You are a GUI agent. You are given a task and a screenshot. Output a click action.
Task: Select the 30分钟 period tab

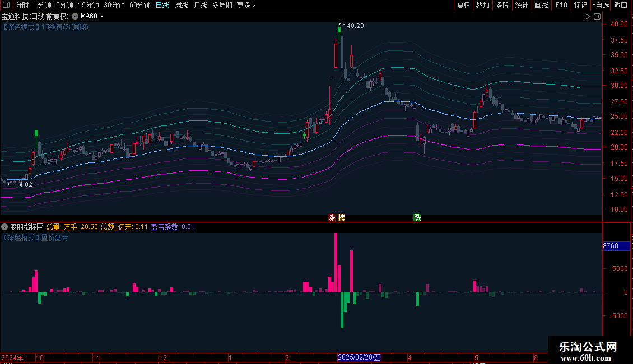click(114, 5)
